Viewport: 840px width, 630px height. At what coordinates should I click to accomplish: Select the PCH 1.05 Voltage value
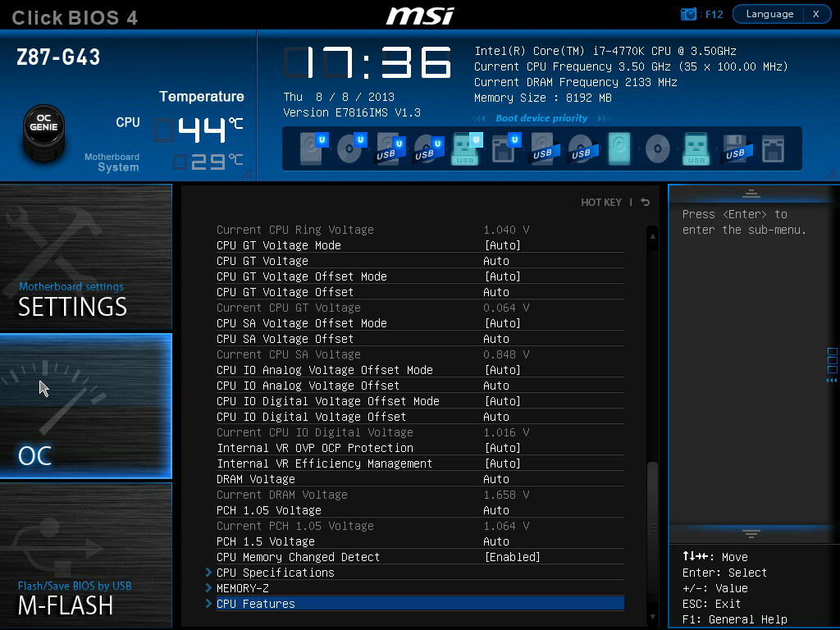pyautogui.click(x=496, y=510)
